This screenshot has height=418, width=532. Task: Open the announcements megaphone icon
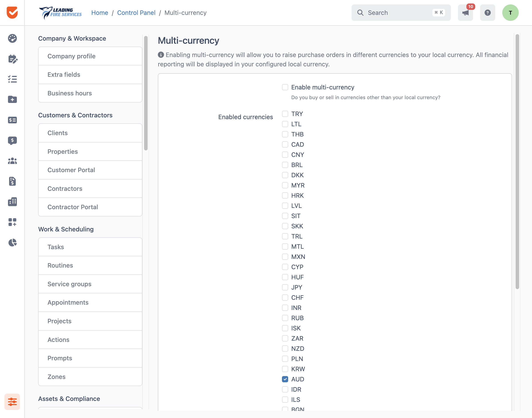465,13
